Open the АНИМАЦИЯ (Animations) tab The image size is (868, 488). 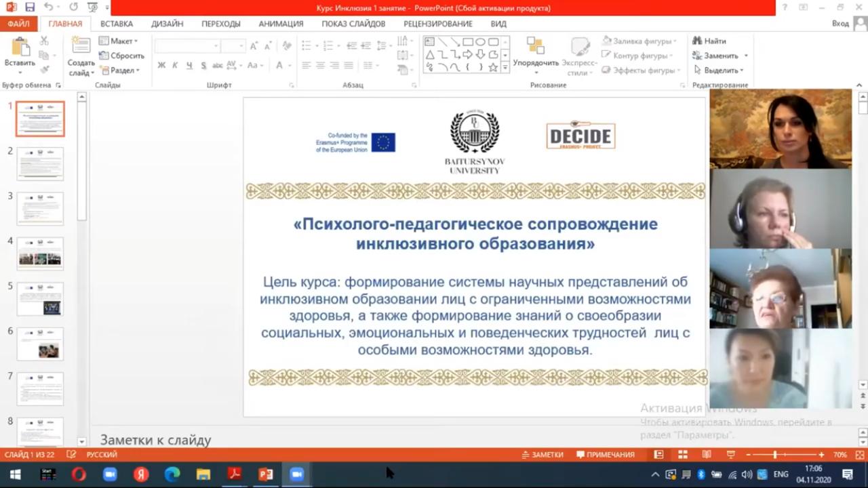281,24
